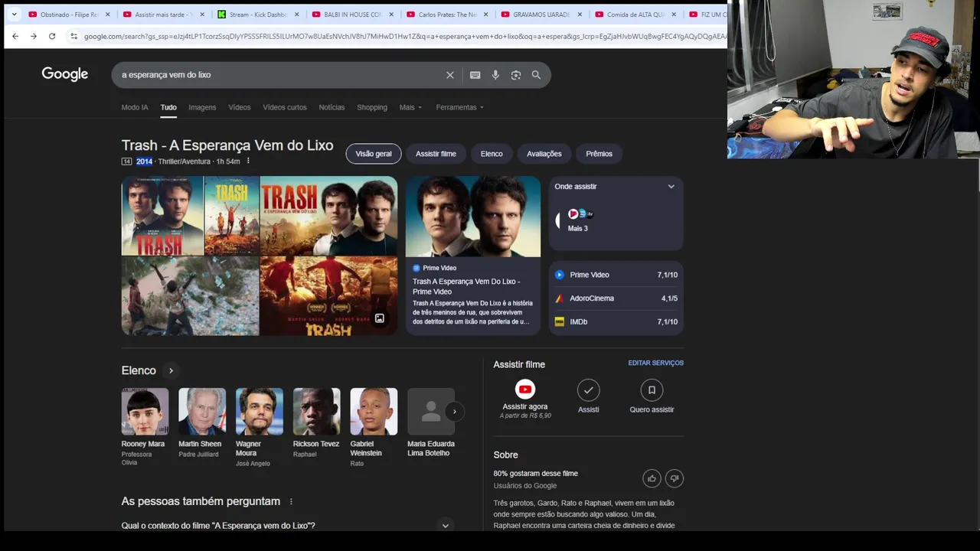Click the magnifying glass search icon

[x=536, y=75]
